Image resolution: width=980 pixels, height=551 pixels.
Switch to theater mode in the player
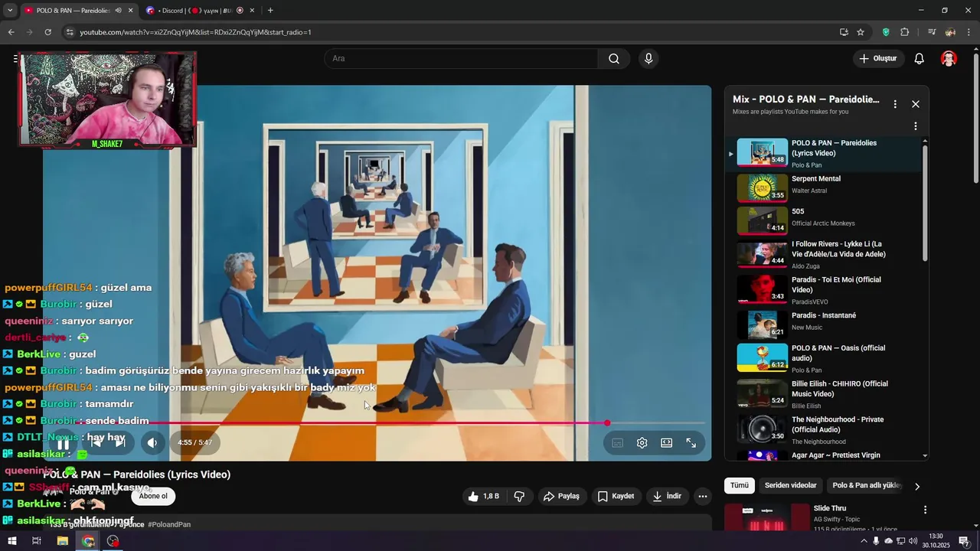667,443
